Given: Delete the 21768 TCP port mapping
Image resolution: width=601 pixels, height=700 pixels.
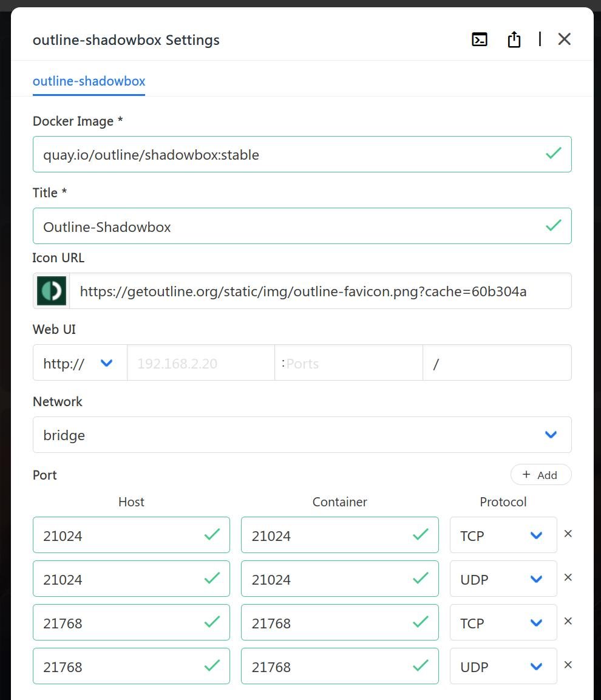Looking at the screenshot, I should pos(568,621).
